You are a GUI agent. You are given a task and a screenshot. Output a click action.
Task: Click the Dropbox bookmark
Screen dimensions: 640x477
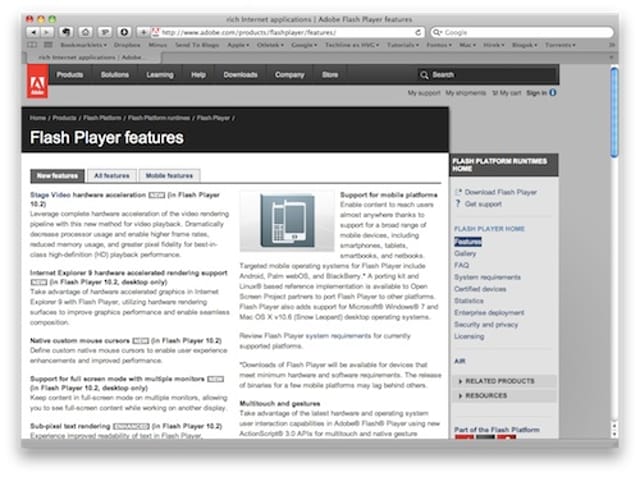tap(127, 45)
